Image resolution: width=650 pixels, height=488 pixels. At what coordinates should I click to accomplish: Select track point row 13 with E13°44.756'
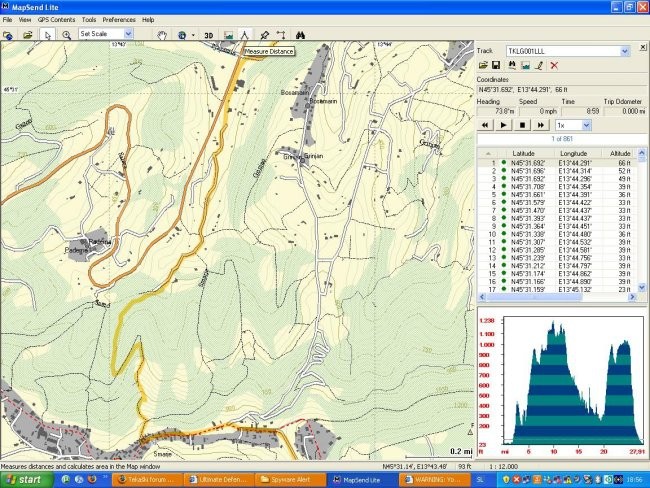click(x=557, y=258)
